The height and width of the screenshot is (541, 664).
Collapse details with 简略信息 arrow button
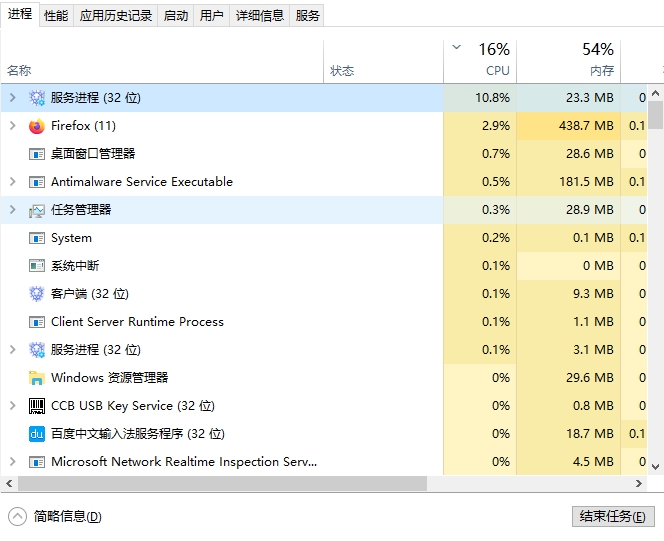17,516
